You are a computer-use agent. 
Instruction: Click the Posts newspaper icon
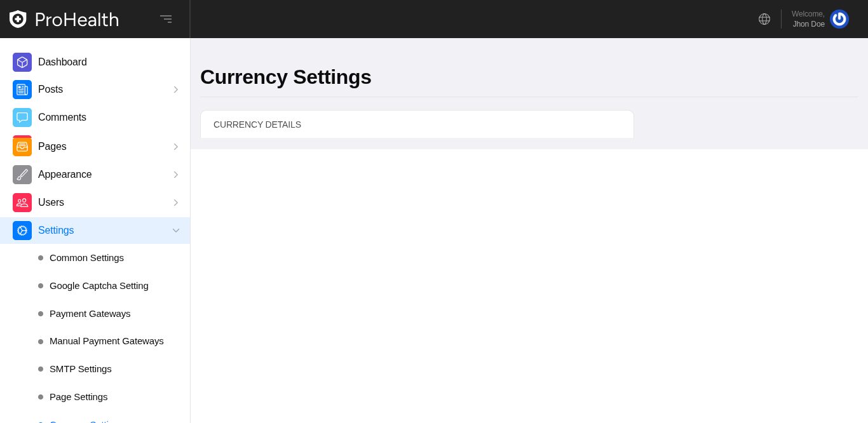coord(22,90)
